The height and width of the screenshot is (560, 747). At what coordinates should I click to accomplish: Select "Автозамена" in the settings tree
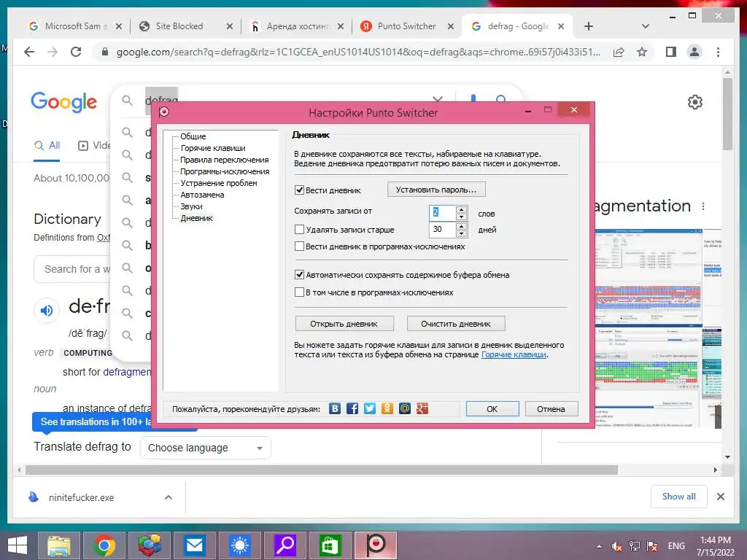click(x=202, y=195)
